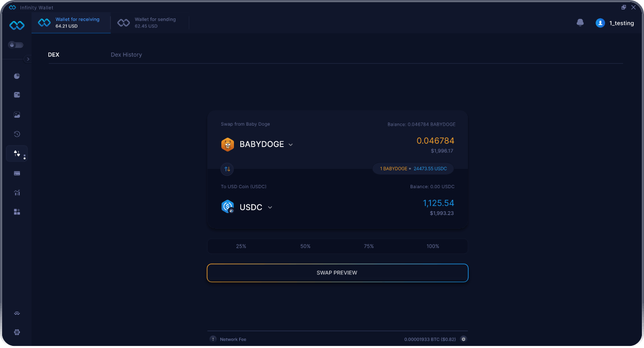Select the swap arrows sidebar icon
The height and width of the screenshot is (348, 644).
17,153
